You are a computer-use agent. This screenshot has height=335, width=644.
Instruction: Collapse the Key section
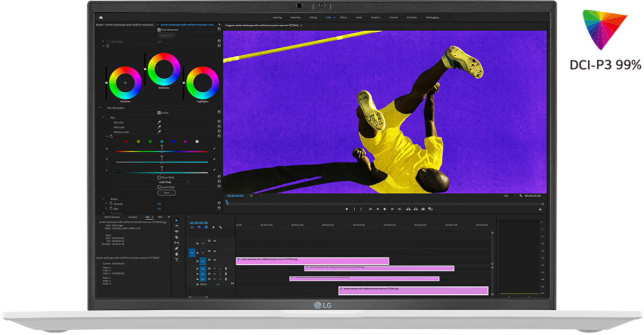tap(103, 117)
